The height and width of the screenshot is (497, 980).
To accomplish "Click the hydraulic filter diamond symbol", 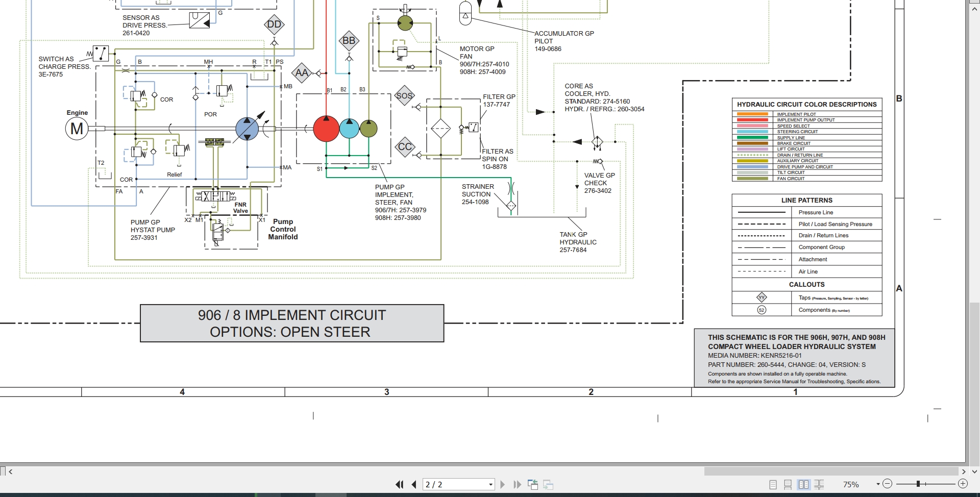I will [x=440, y=129].
